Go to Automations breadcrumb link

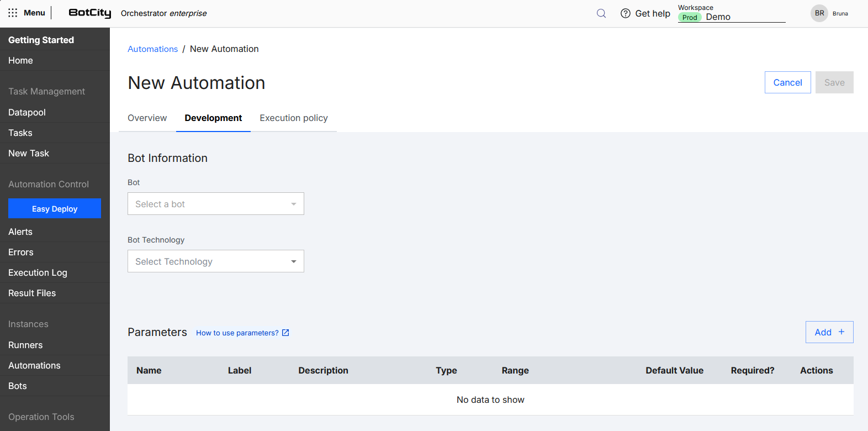point(152,49)
